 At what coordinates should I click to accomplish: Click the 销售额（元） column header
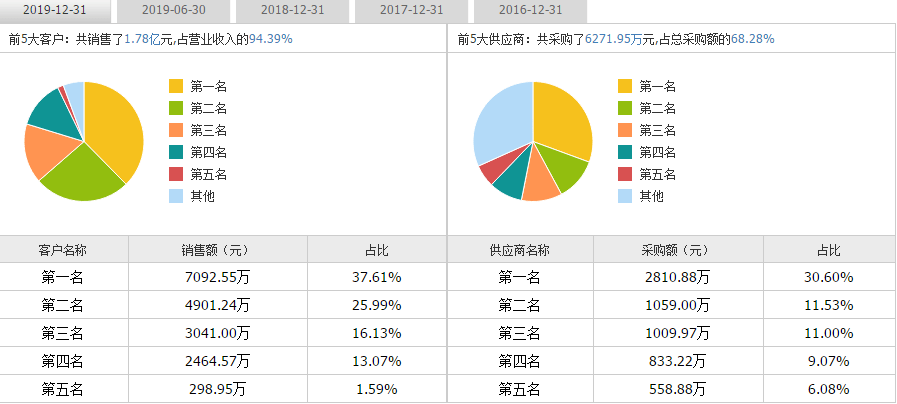(x=218, y=250)
